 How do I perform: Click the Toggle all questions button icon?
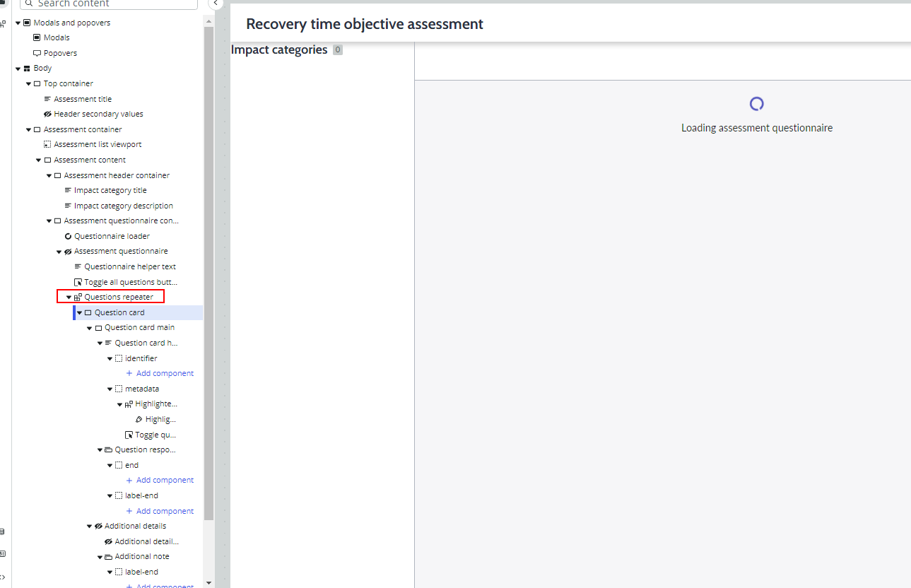(x=78, y=282)
